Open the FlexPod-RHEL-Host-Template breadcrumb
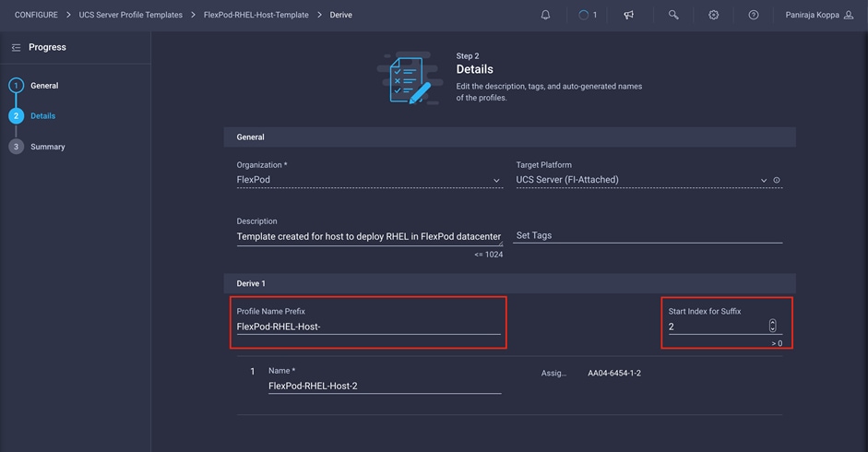 (x=256, y=15)
